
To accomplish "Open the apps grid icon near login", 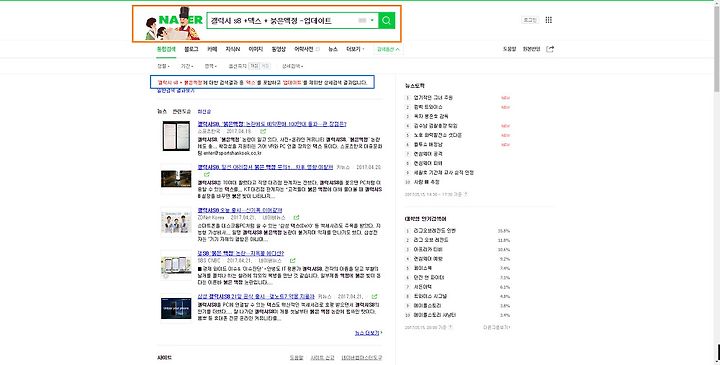I will tap(549, 20).
